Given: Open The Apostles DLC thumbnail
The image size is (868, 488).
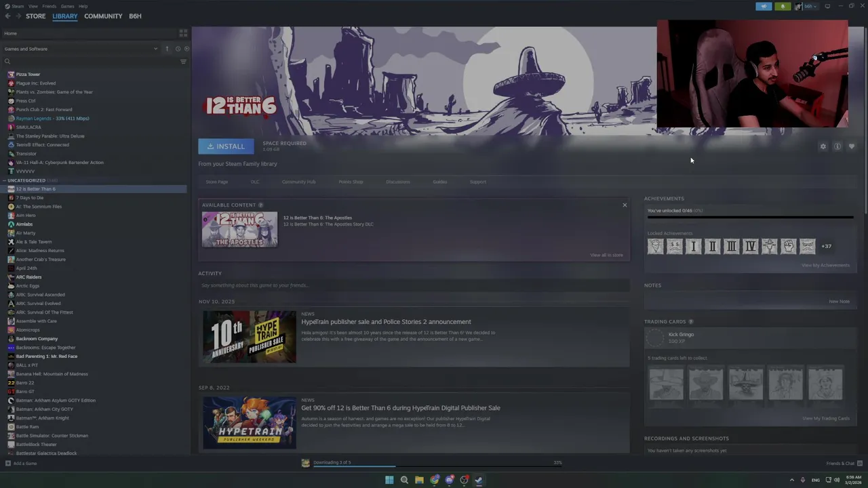Looking at the screenshot, I should pyautogui.click(x=239, y=229).
